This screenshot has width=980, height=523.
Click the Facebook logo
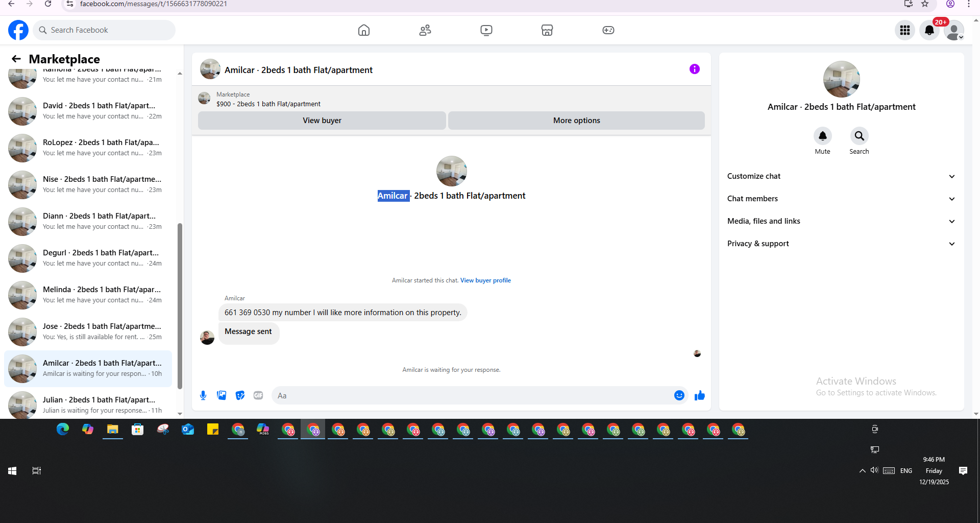18,30
